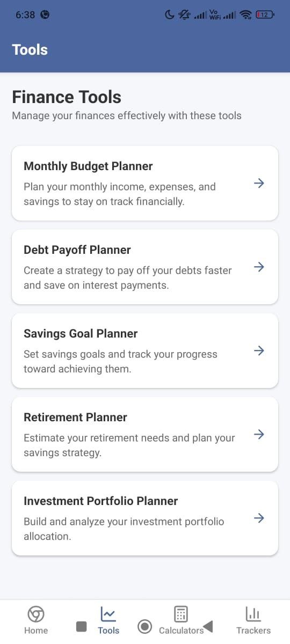Open the Trackers bar-chart icon
The image size is (290, 644).
(253, 614)
